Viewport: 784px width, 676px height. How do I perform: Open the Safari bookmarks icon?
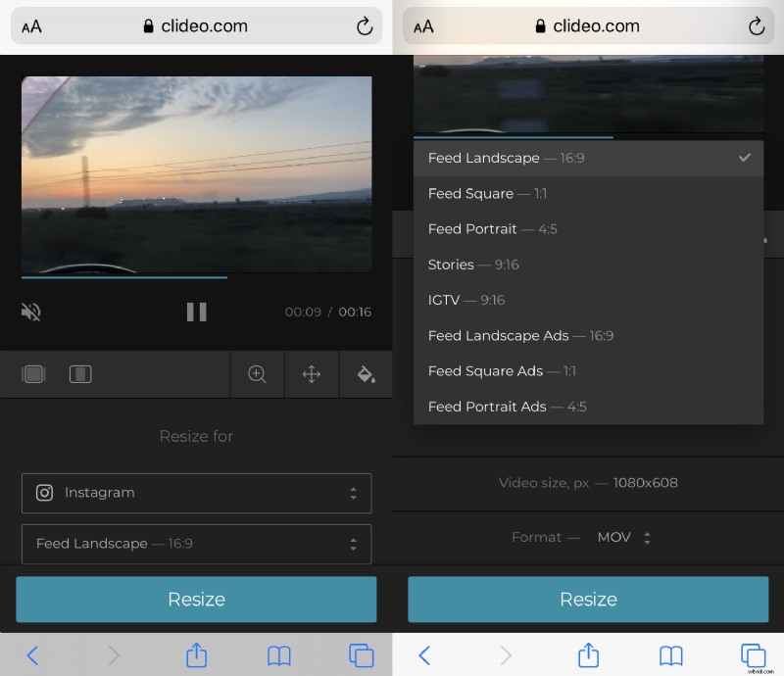coord(278,655)
